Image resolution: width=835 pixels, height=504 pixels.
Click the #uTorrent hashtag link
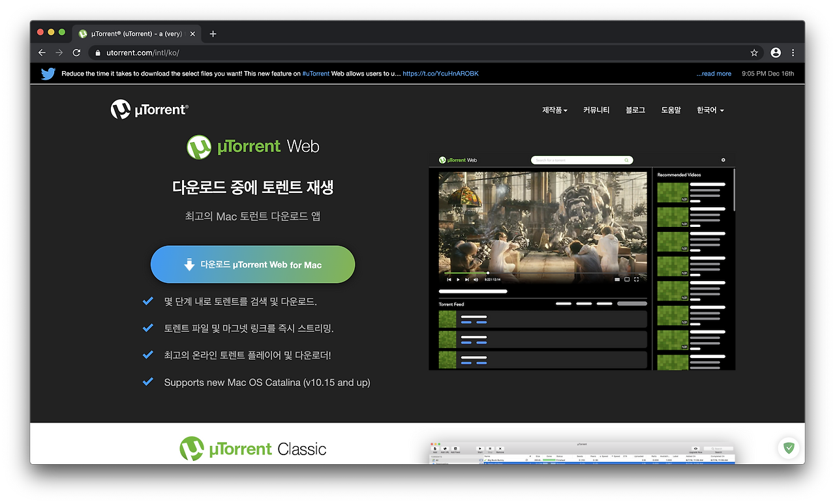pos(316,74)
